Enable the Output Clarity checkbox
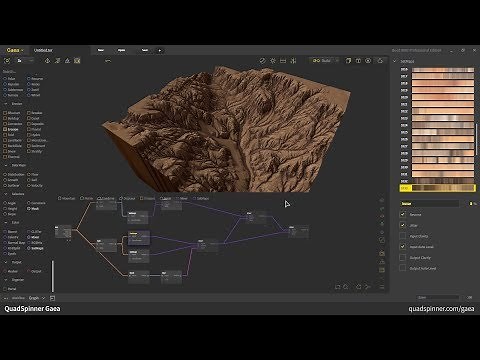 point(403,258)
